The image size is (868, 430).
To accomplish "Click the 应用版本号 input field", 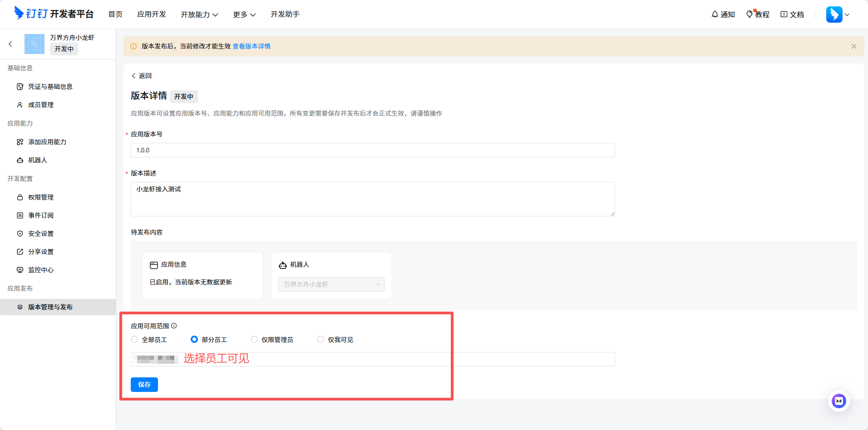I will click(372, 150).
